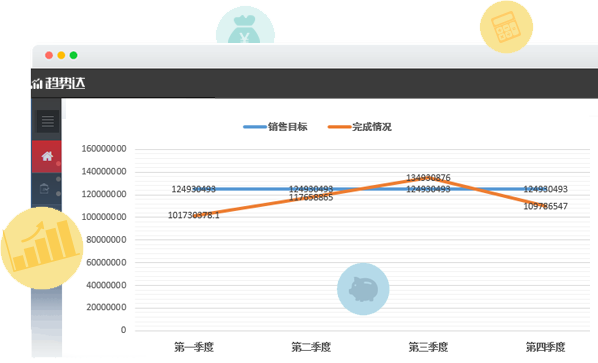
Task: Click the 109786547 data label
Action: click(545, 206)
